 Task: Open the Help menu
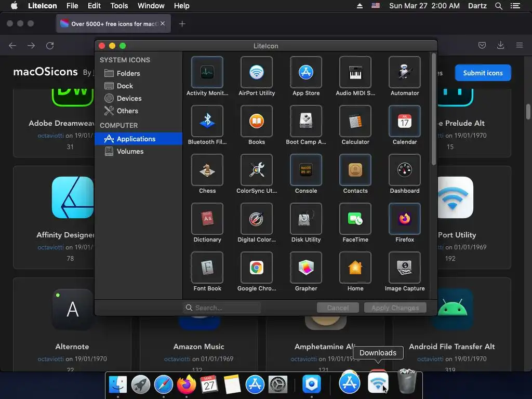181,6
